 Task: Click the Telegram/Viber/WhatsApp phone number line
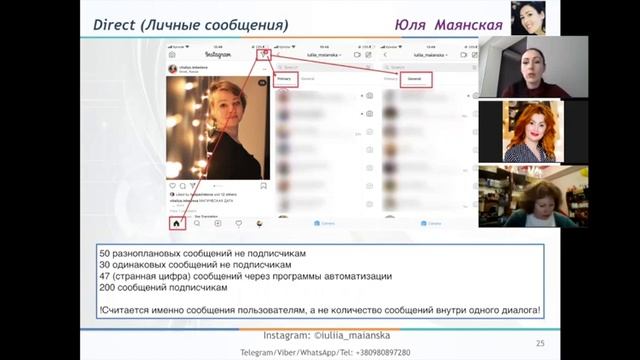coord(325,352)
